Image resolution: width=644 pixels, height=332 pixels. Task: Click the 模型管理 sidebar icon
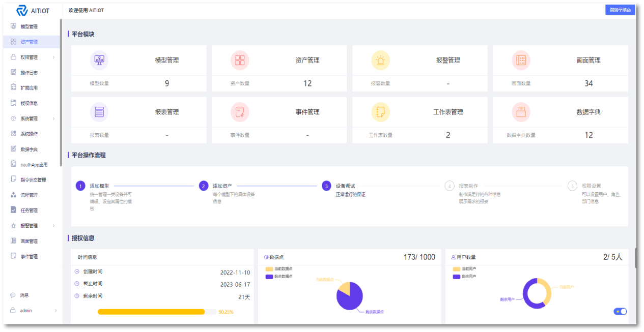[14, 26]
